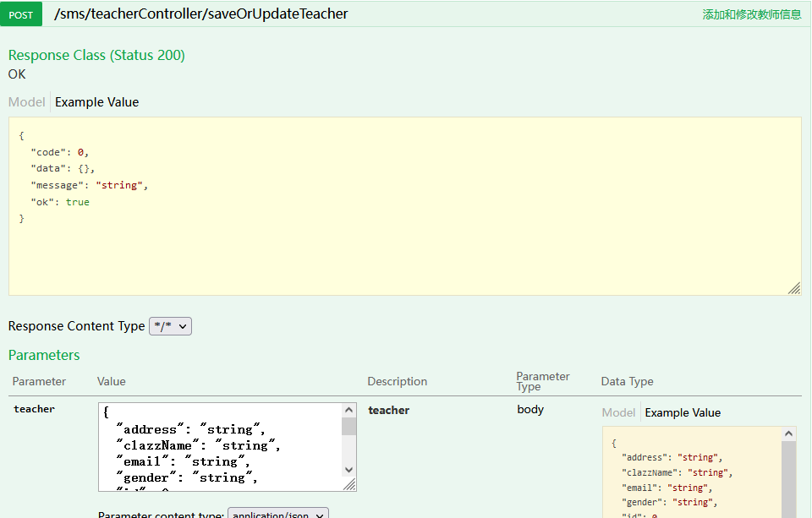Image resolution: width=812 pixels, height=518 pixels.
Task: Click inside the teacher JSON textarea
Action: [221, 447]
